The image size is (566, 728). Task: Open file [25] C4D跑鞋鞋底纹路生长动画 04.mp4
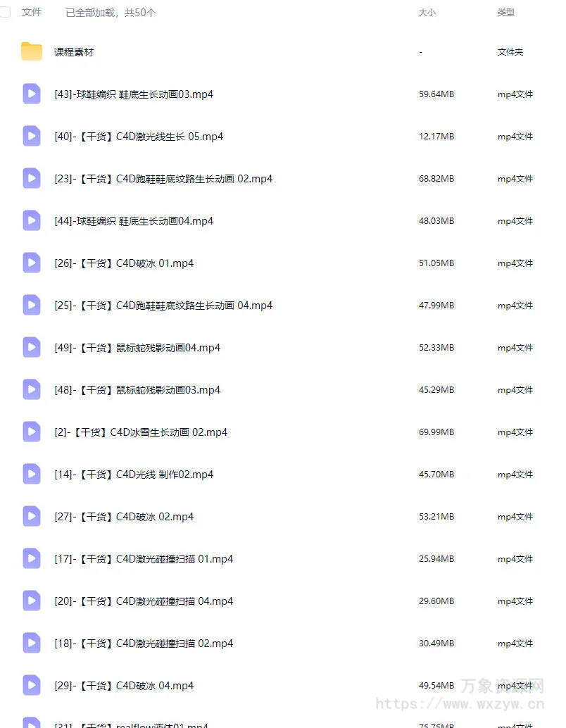pos(163,306)
